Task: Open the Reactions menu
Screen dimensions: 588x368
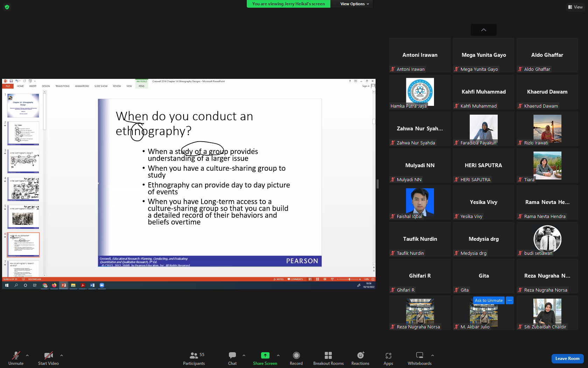Action: click(360, 358)
